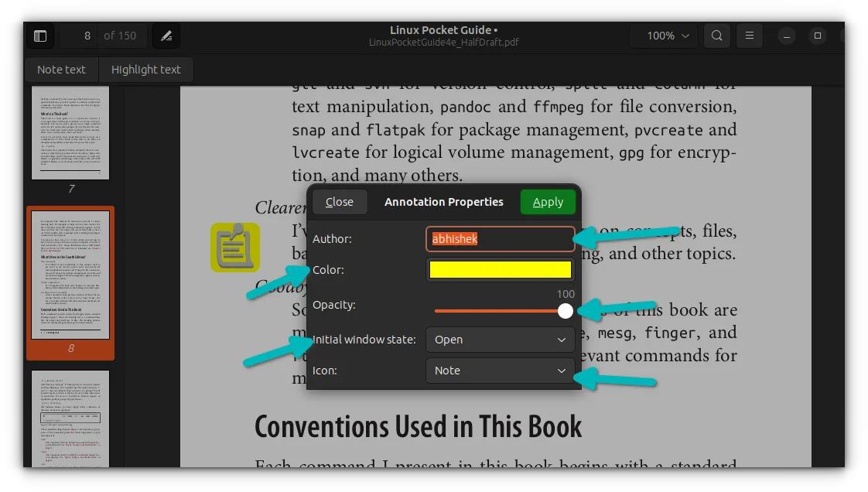
Task: Minimize the document viewer window
Action: tap(786, 36)
